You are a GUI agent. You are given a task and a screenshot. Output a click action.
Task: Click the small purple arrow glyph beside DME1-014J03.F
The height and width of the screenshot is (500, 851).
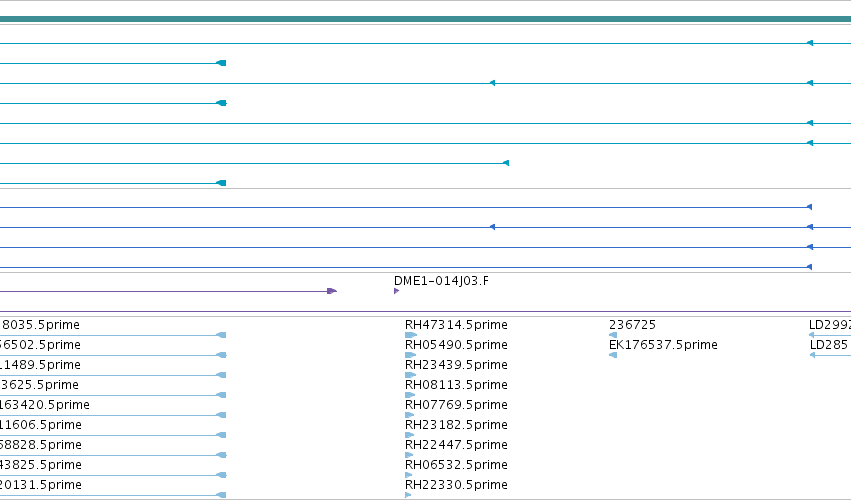(x=396, y=291)
